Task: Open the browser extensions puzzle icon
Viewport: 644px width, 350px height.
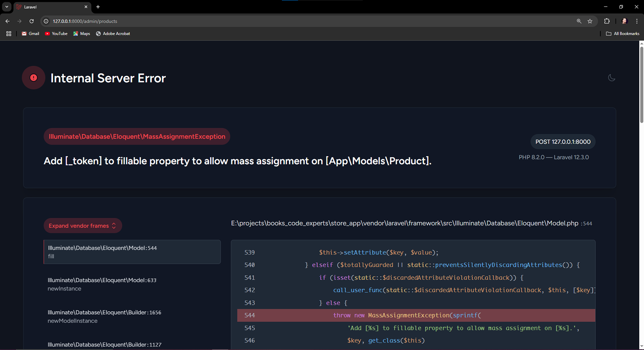Action: coord(607,21)
